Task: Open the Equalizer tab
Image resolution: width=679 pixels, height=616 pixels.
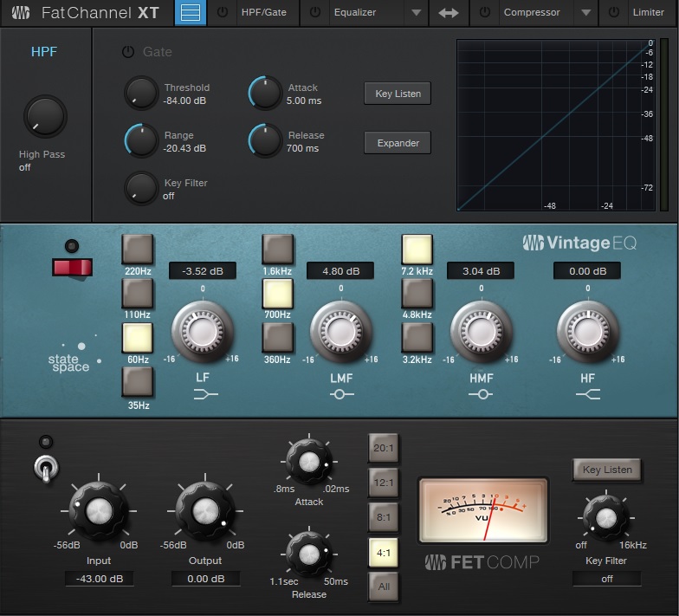Action: (355, 12)
